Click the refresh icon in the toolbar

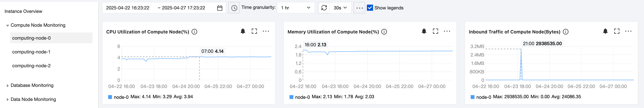[324, 8]
